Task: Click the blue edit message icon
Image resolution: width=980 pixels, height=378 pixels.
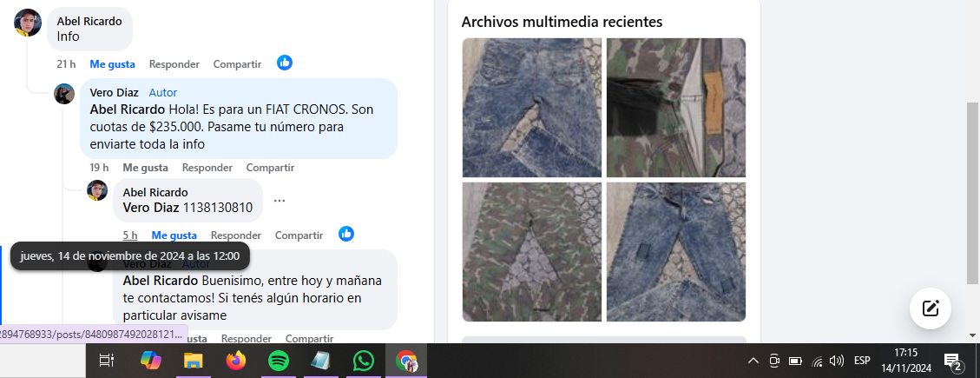Action: coord(931,308)
